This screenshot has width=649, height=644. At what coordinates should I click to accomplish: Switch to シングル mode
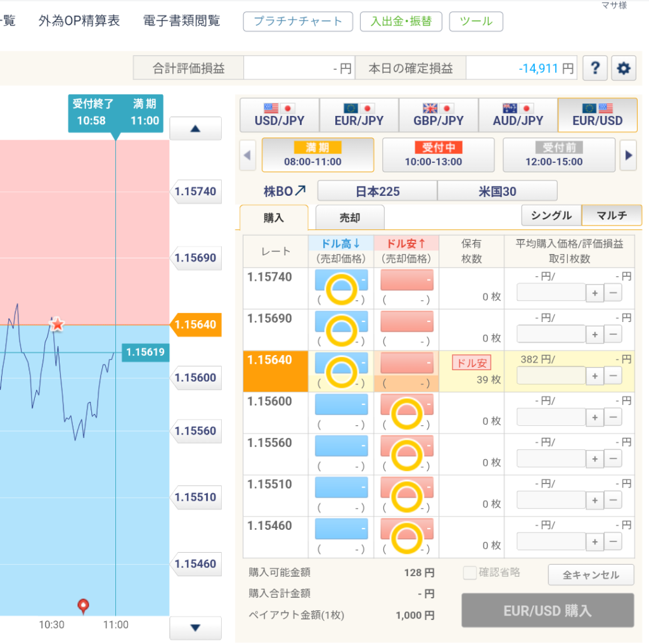click(551, 216)
